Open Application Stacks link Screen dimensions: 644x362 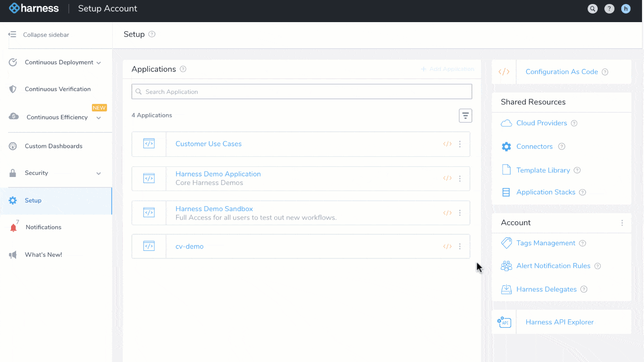[545, 193]
